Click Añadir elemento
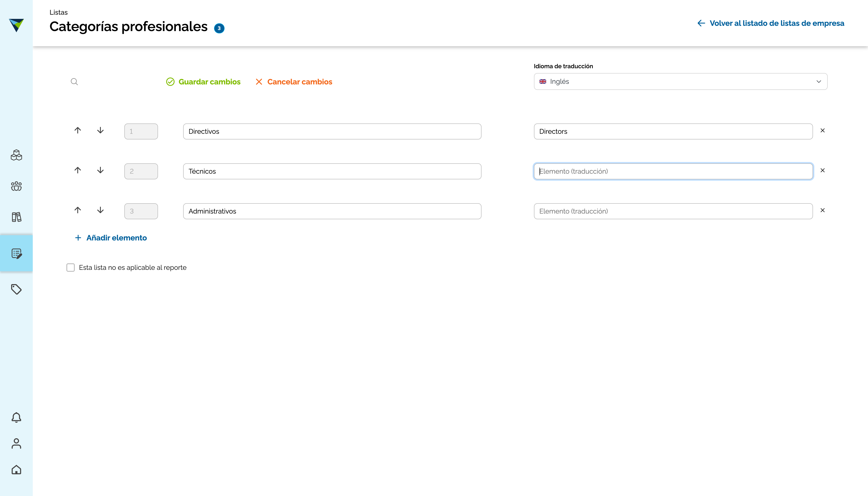 (111, 238)
